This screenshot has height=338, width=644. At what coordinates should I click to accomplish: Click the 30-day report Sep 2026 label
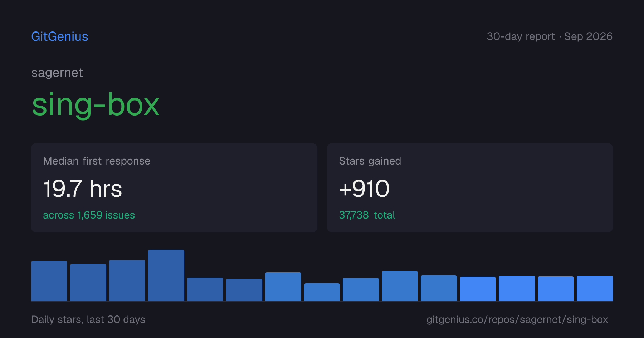(550, 36)
